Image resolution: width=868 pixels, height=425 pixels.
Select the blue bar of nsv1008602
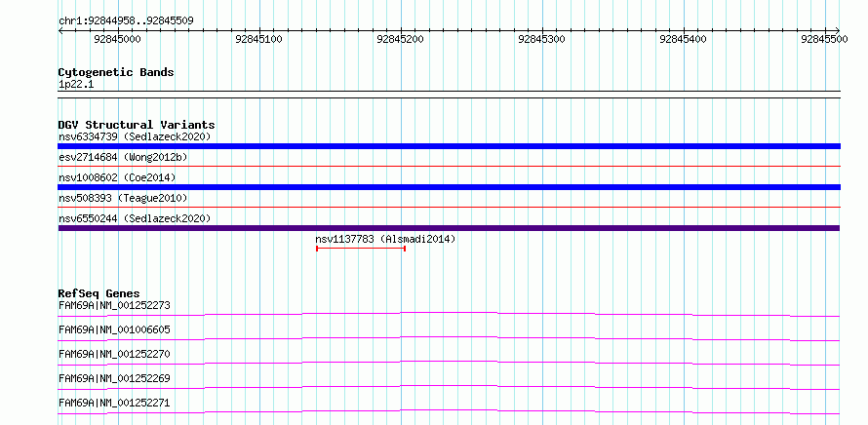[449, 187]
